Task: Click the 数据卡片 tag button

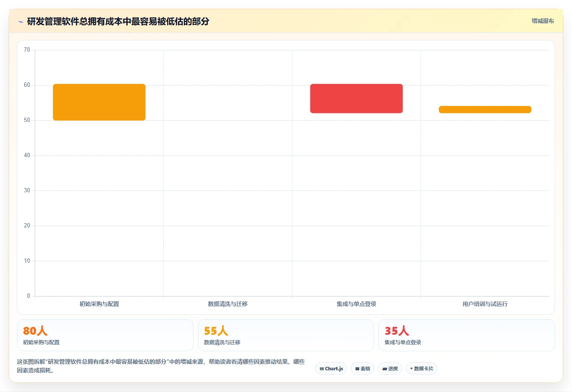Action: click(421, 369)
